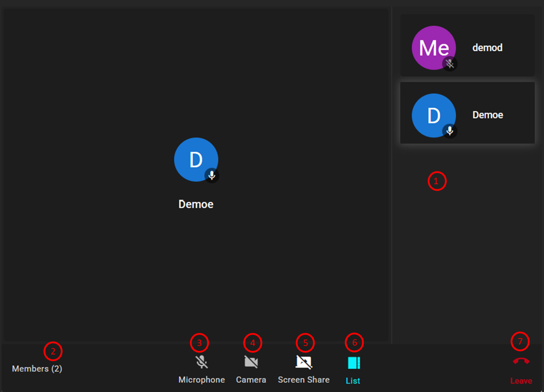The width and height of the screenshot is (544, 392).
Task: Click the large D avatar in main view
Action: point(196,159)
